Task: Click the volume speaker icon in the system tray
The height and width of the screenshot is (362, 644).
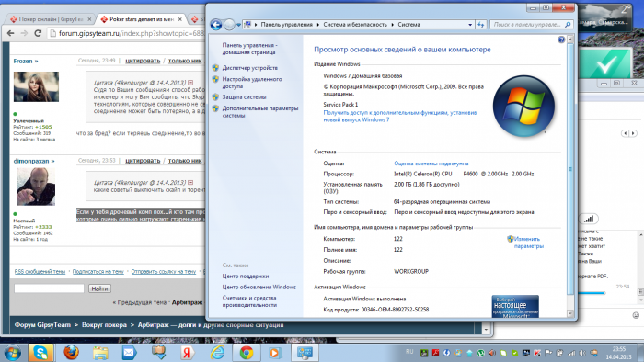Action: click(582, 353)
